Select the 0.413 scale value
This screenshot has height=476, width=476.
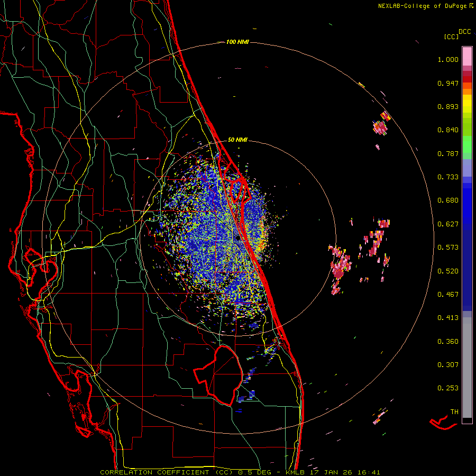point(448,318)
